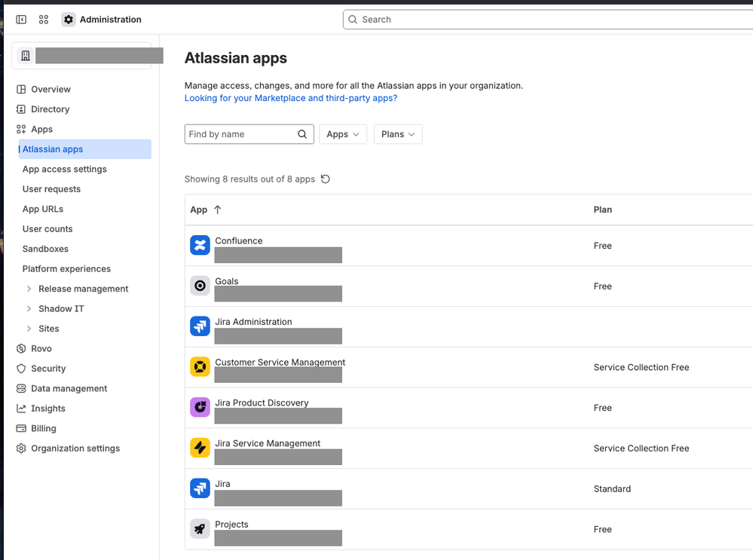This screenshot has height=560, width=753.
Task: Collapse the sidebar using the panel icon
Action: (x=21, y=19)
